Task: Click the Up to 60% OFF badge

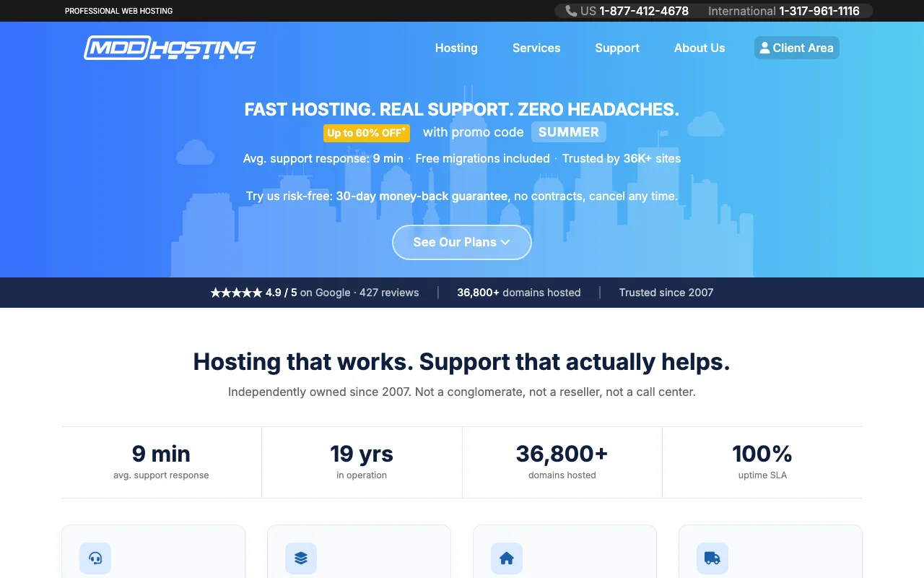Action: pos(367,133)
